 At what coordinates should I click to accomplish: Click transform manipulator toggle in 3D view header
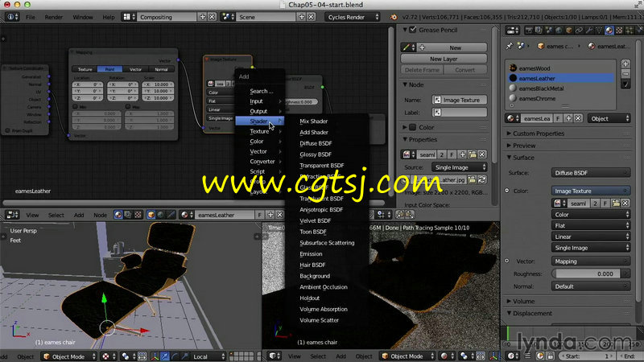pos(155,356)
